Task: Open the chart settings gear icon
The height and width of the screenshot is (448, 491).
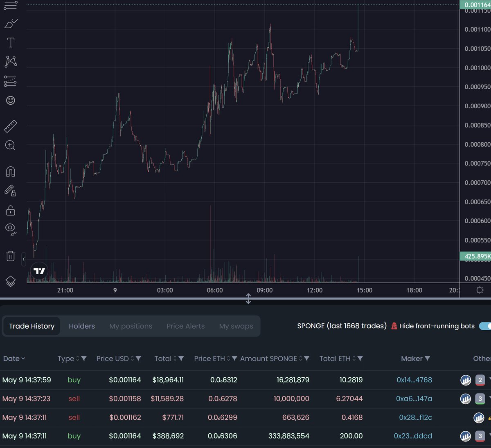Action: (x=480, y=290)
